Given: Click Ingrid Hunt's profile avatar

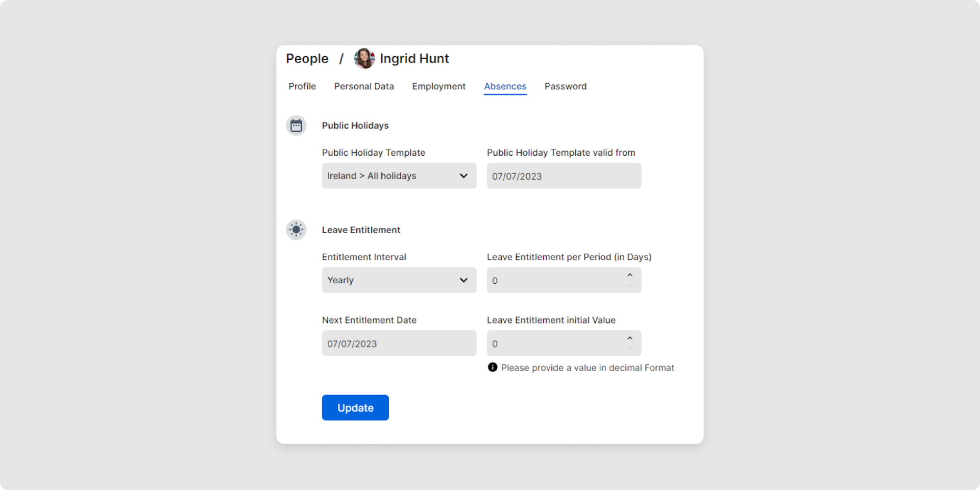Looking at the screenshot, I should coord(364,59).
